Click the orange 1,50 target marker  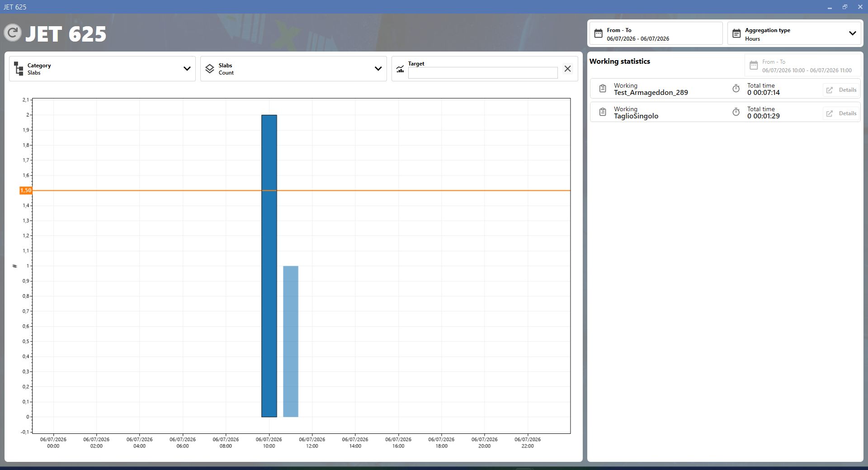(x=26, y=190)
